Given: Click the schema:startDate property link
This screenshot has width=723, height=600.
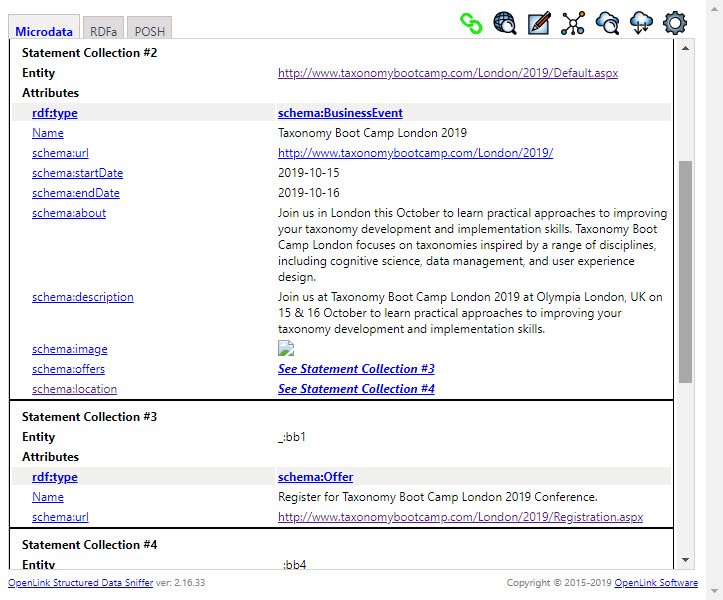Looking at the screenshot, I should click(x=77, y=173).
